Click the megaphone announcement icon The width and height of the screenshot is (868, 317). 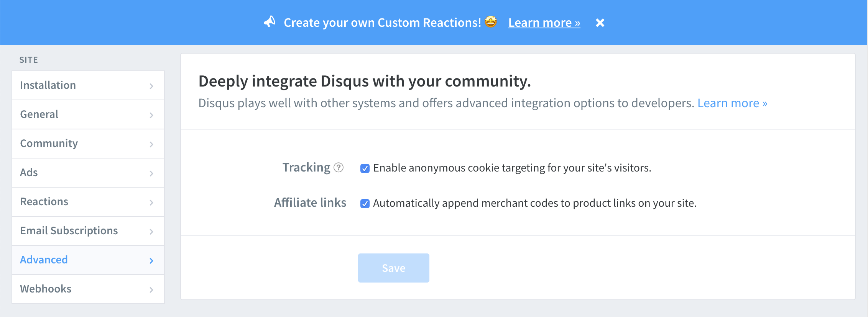(270, 22)
